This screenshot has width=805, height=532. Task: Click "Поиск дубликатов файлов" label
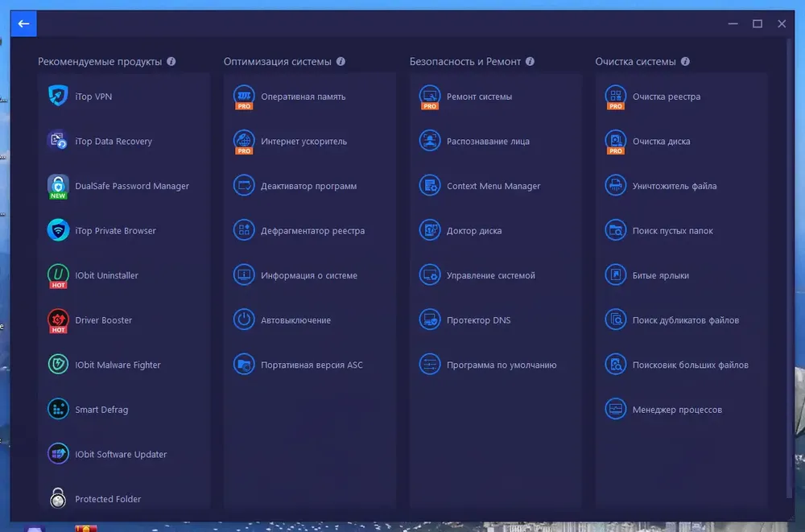pyautogui.click(x=686, y=320)
